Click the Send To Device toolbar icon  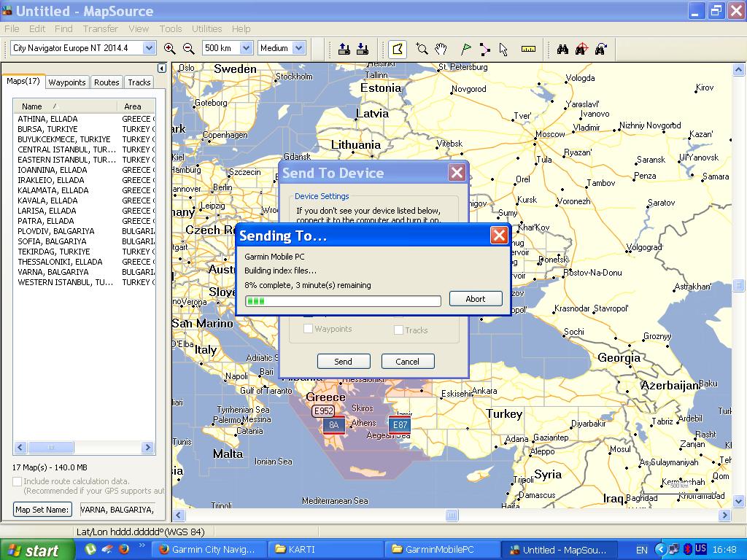point(344,49)
